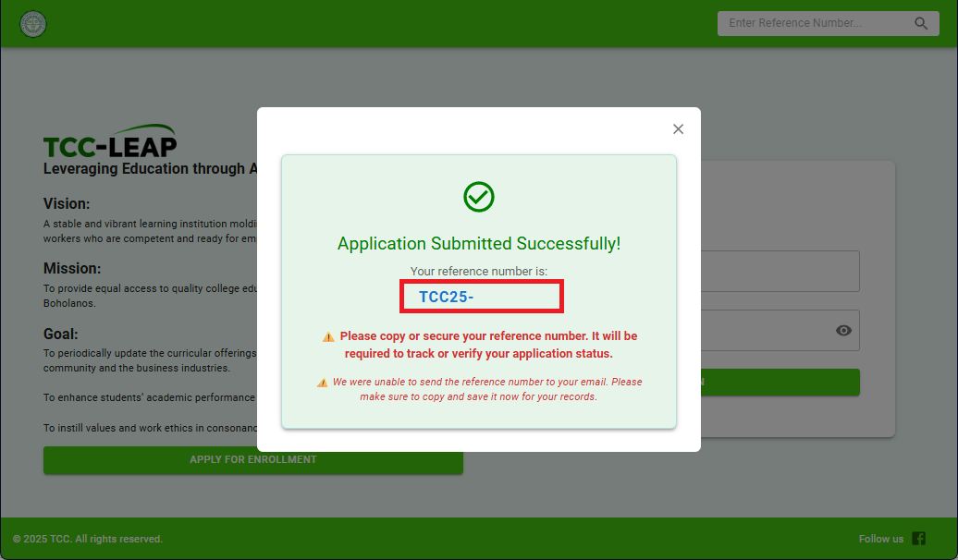958x560 pixels.
Task: Click 'Your reference number is:' label
Action: (478, 271)
